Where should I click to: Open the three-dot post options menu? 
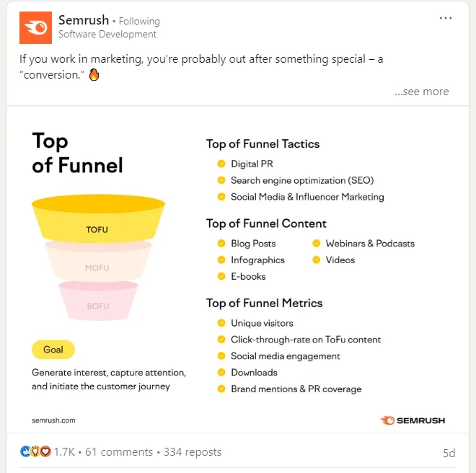pyautogui.click(x=446, y=19)
